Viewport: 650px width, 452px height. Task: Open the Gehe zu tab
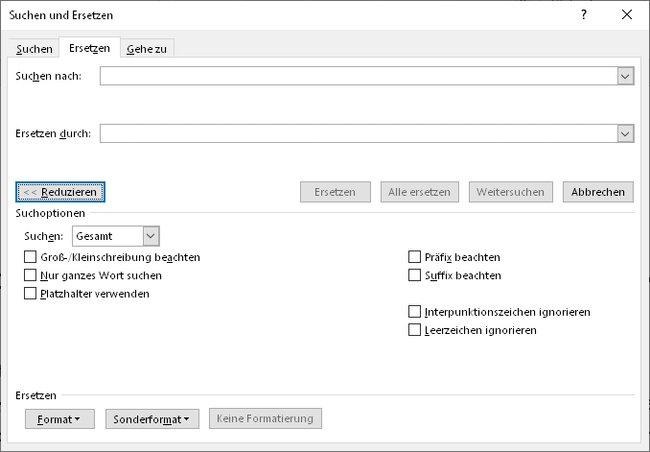coord(147,49)
